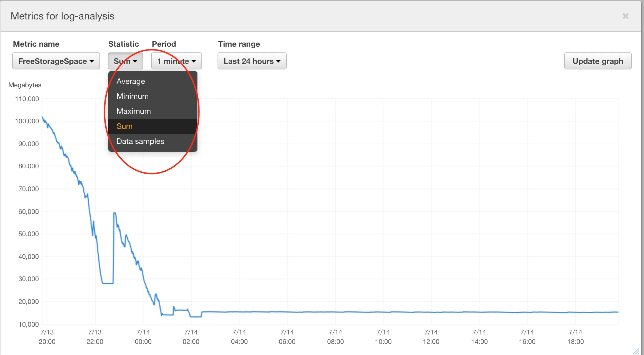The height and width of the screenshot is (355, 644).
Task: Click the Update graph button
Action: (598, 61)
